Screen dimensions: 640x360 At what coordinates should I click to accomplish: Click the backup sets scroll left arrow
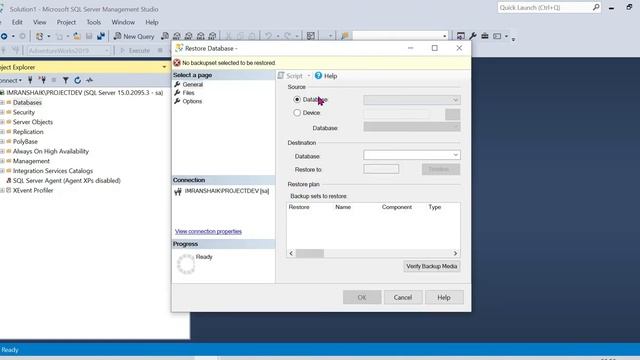[x=291, y=253]
